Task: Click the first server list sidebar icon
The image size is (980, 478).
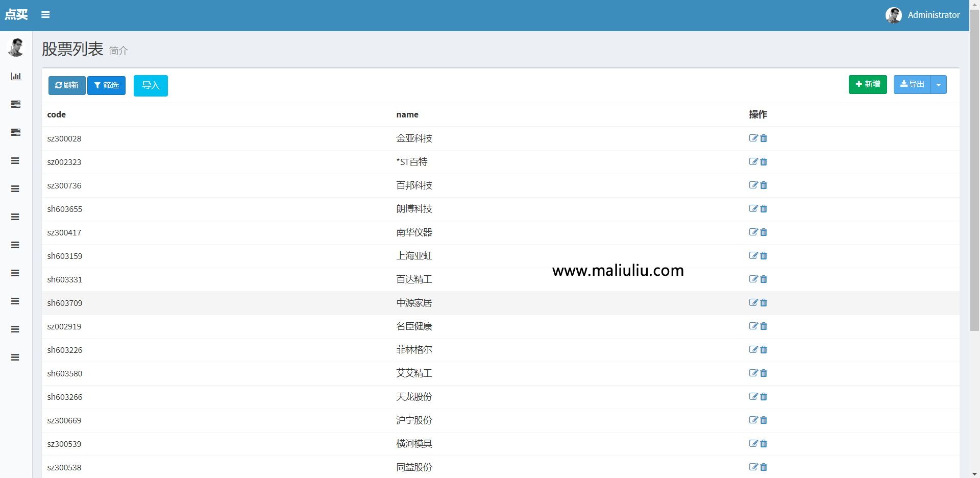Action: pyautogui.click(x=16, y=104)
